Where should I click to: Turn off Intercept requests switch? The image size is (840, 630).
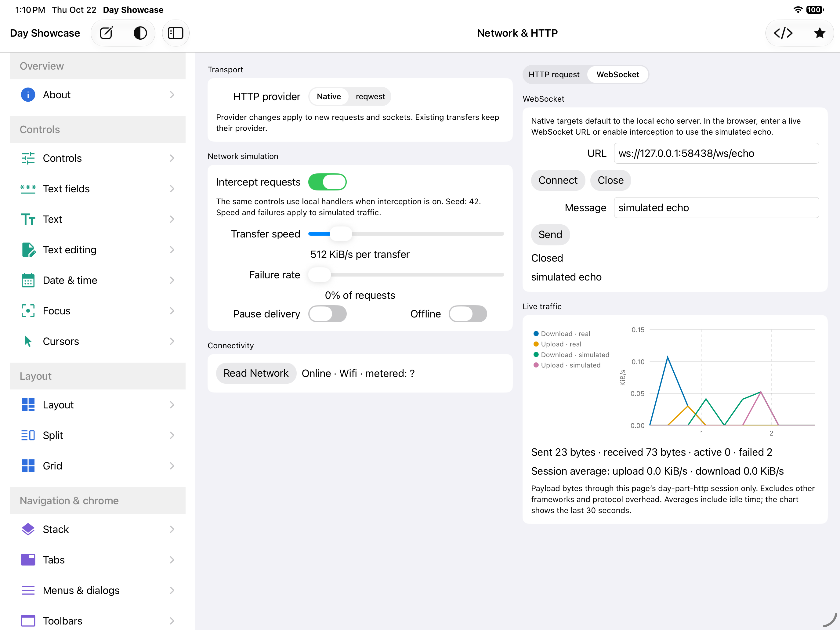tap(327, 182)
